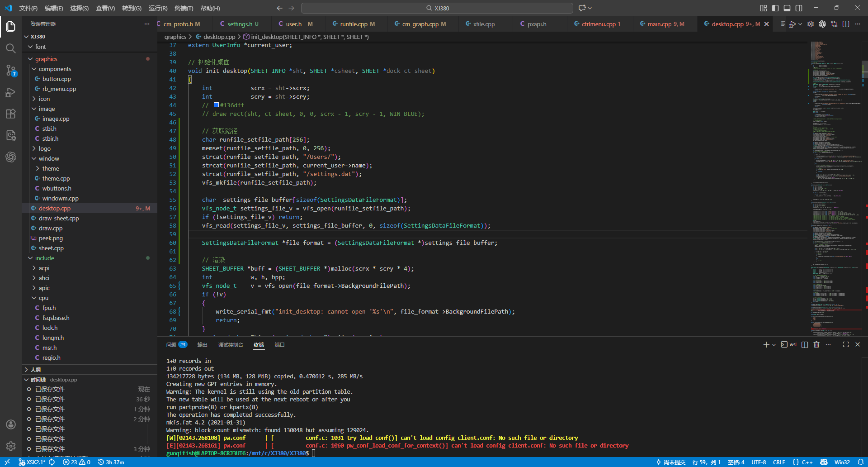Toggle the primary sidebar layout button
The image size is (868, 467).
point(775,8)
